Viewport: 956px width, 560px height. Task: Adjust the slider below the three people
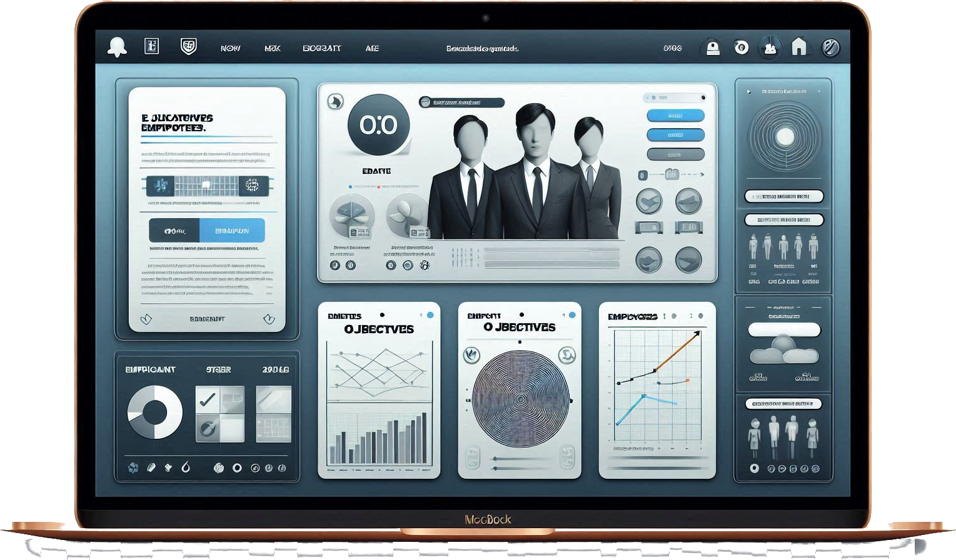click(551, 254)
